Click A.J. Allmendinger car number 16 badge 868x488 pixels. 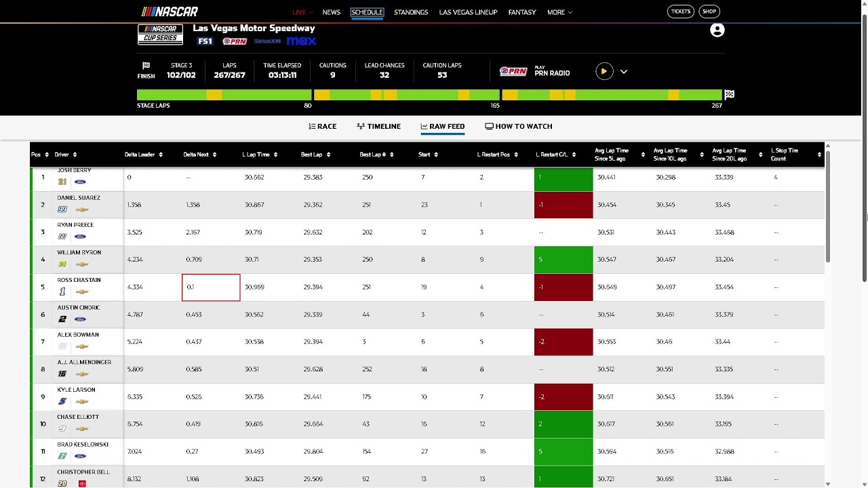tap(62, 374)
